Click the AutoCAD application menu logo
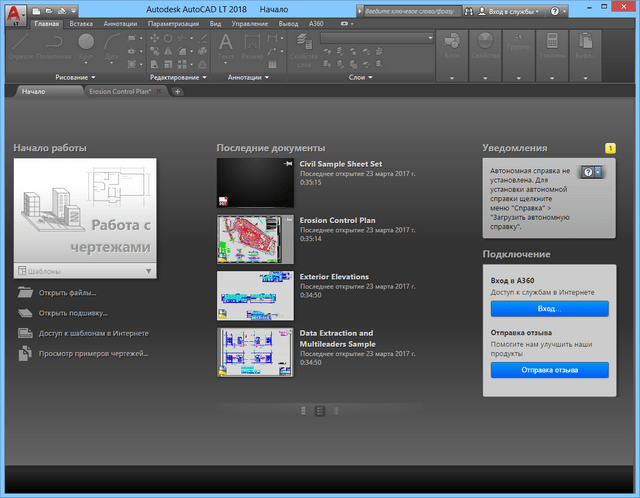Screen dimensions: 640x498 [x=14, y=13]
